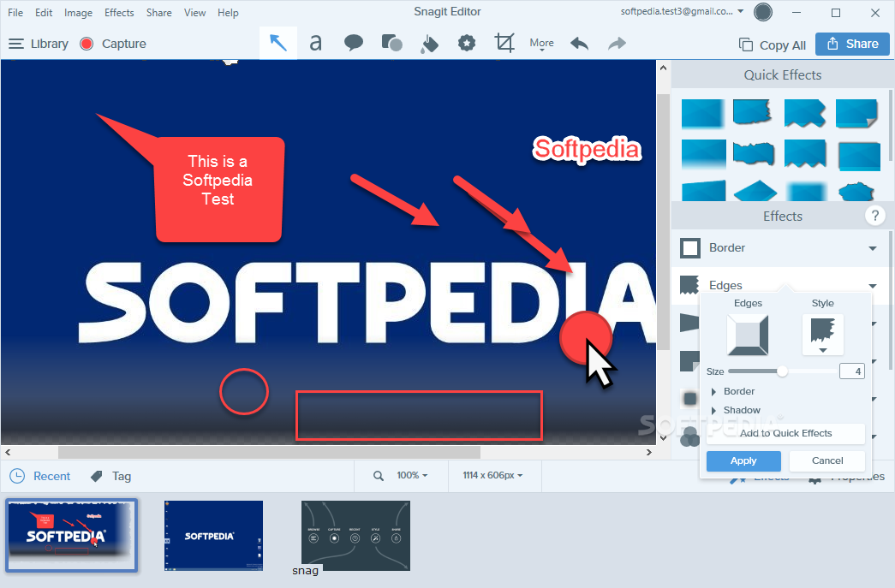Image resolution: width=895 pixels, height=588 pixels.
Task: Click the zoom magnifier icon
Action: coord(379,476)
